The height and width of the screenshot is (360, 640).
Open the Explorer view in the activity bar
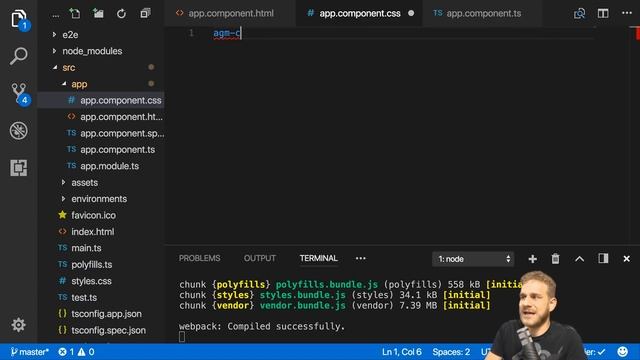(19, 19)
